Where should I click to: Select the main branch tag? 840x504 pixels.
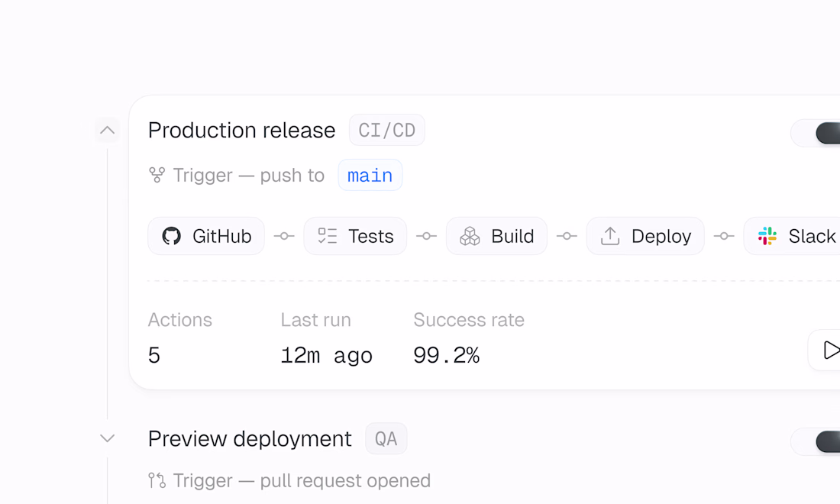tap(370, 175)
